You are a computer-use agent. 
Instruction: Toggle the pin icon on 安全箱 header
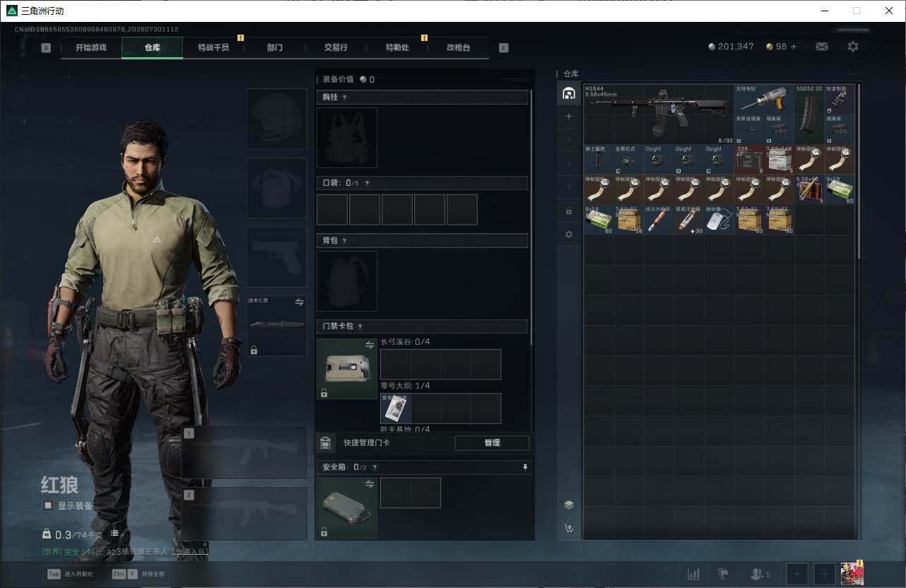click(x=525, y=467)
